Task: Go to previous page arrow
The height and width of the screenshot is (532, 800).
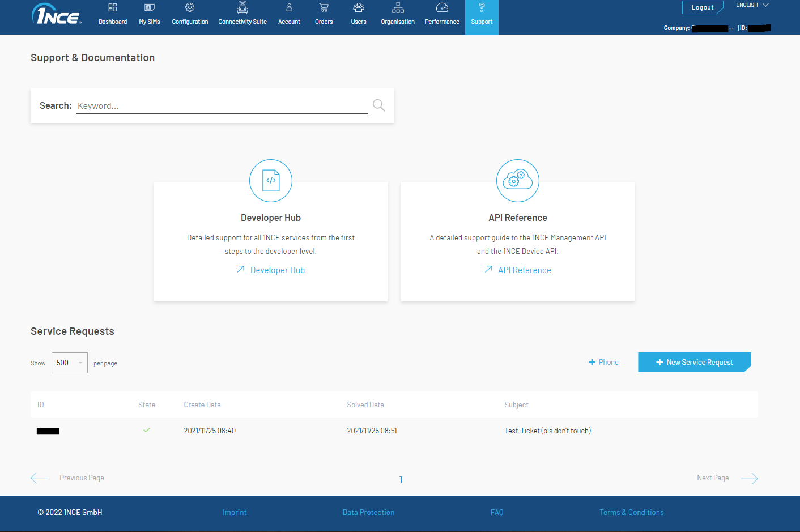Action: pos(39,478)
